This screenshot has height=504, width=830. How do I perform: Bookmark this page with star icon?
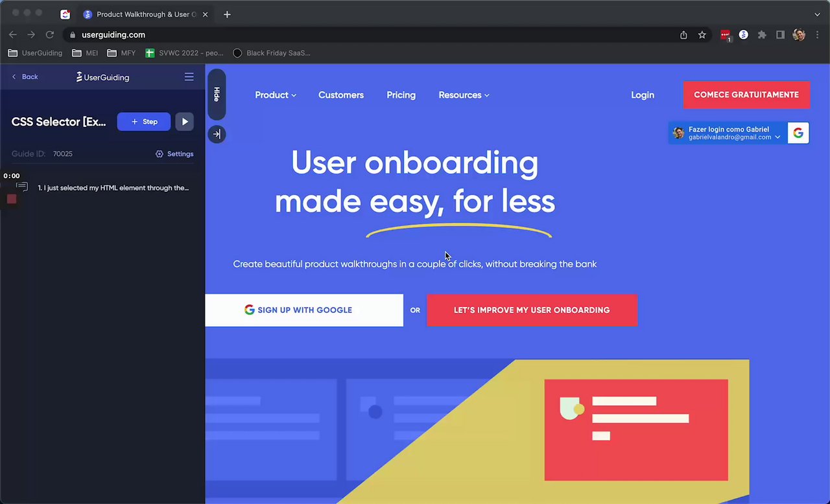click(702, 35)
